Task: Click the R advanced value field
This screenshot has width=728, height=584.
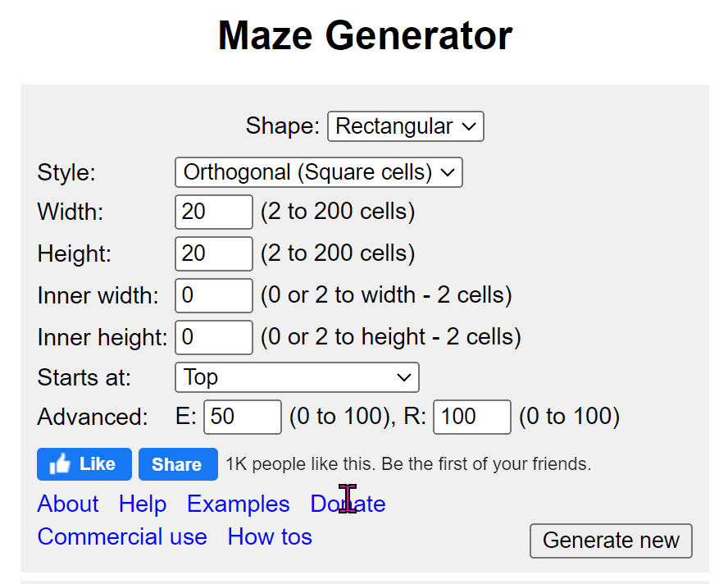Action: (471, 417)
